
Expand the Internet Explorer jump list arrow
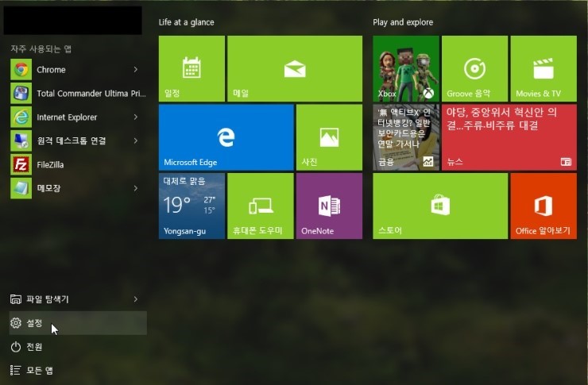tap(136, 117)
